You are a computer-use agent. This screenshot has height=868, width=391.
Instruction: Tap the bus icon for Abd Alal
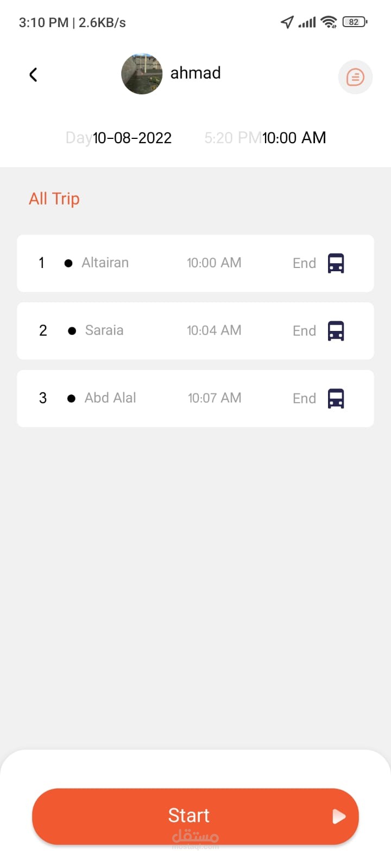[336, 398]
